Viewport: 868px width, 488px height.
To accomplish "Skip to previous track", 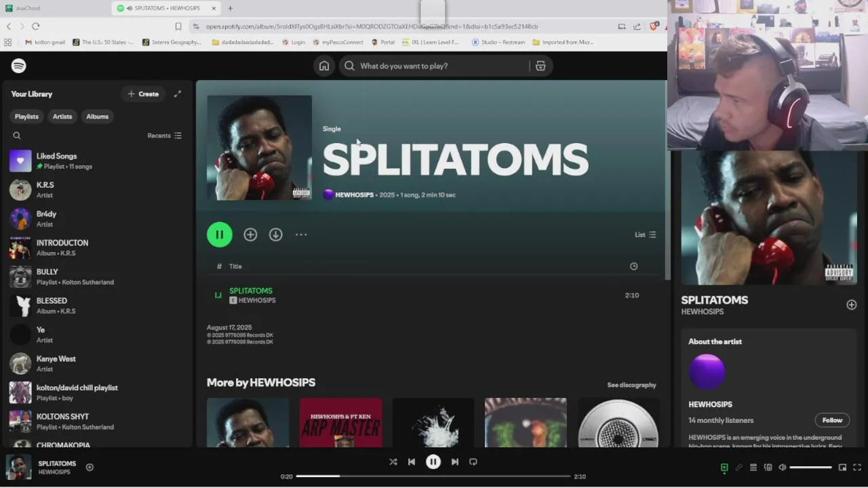I will [x=412, y=462].
